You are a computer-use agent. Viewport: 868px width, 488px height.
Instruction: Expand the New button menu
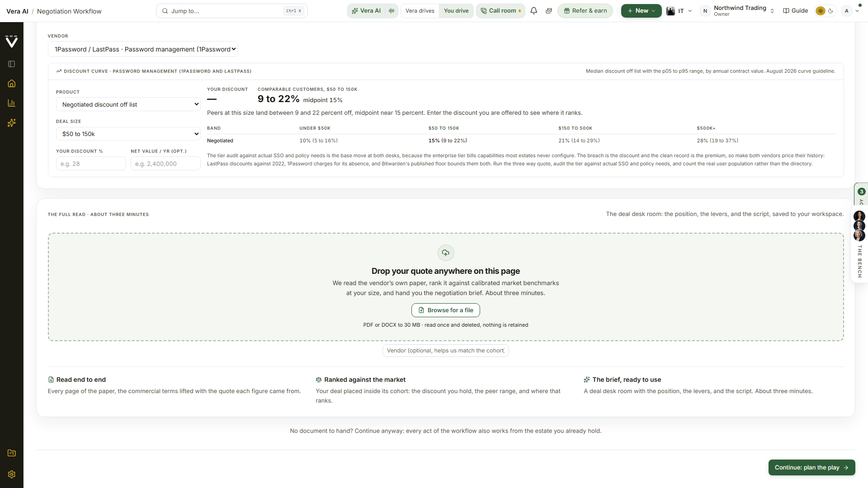(641, 11)
